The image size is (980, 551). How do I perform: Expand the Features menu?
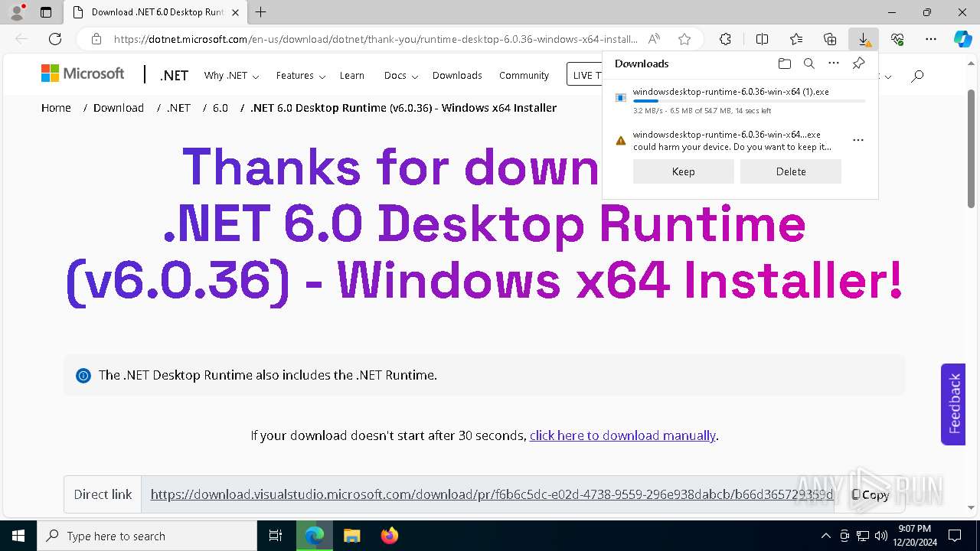click(301, 75)
